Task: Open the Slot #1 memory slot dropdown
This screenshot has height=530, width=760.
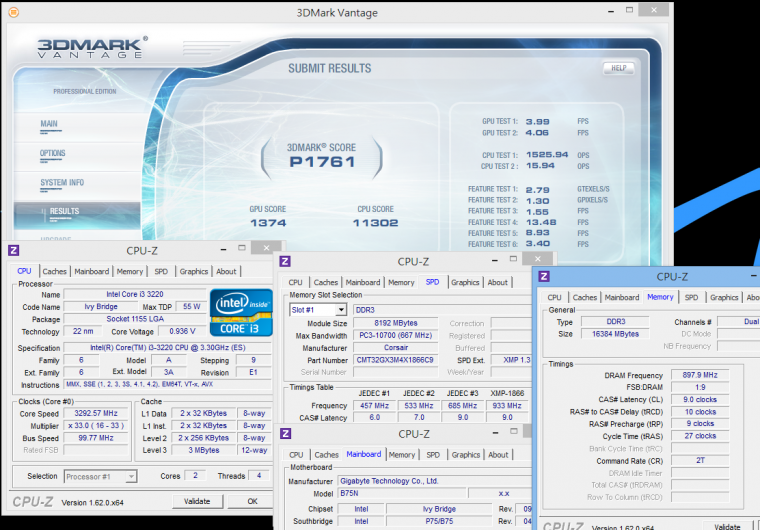Action: 317,310
